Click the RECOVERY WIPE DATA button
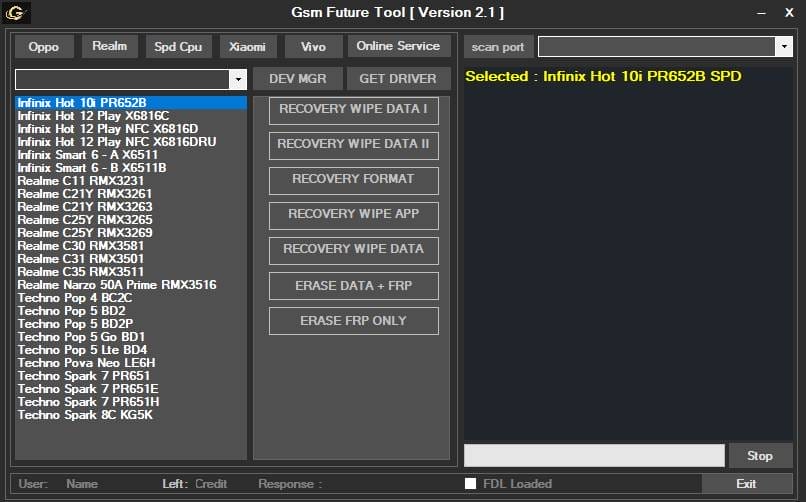 [x=354, y=250]
